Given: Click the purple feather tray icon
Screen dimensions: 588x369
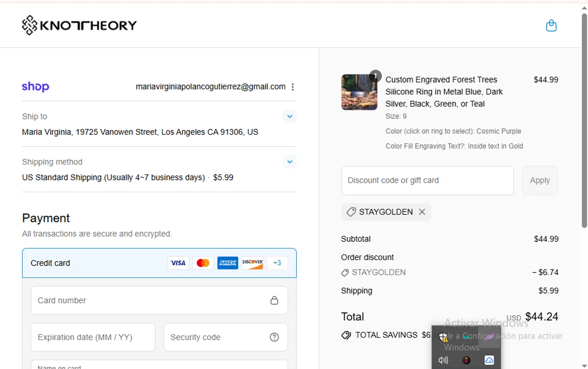Looking at the screenshot, I should pyautogui.click(x=489, y=337).
